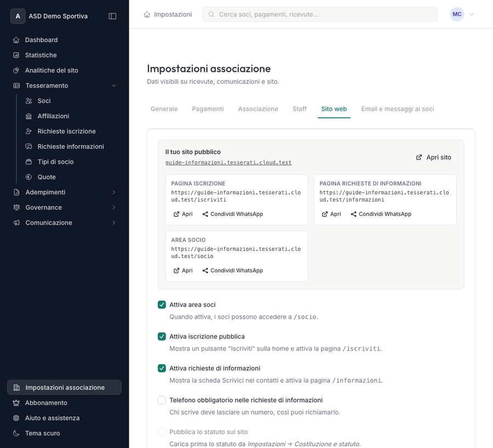Uncheck Attiva iscrizione pubblica
Viewport: 493px width, 448px height.
tap(162, 336)
